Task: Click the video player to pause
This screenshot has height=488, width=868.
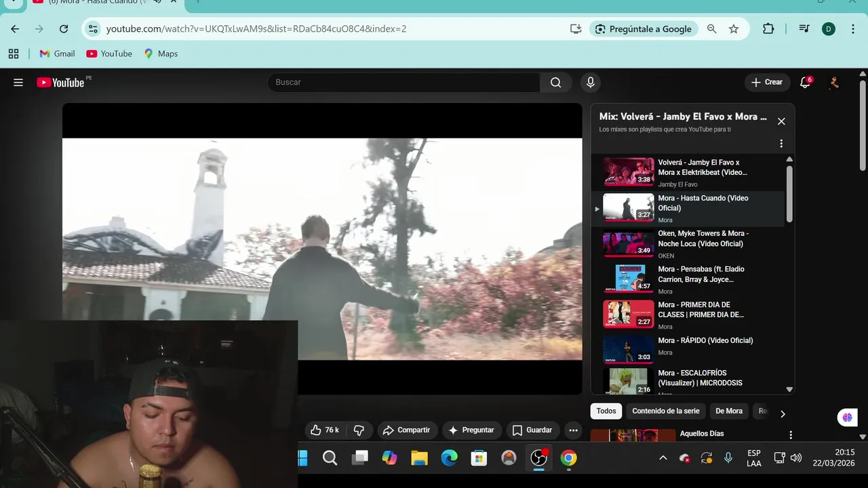Action: click(322, 249)
